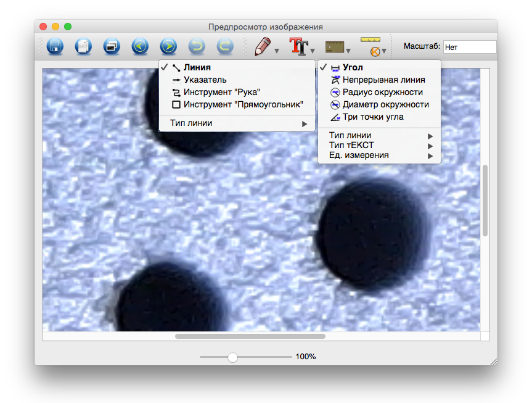Expand Тип линии submenu in measurement menu
The image size is (532, 403).
coord(379,135)
